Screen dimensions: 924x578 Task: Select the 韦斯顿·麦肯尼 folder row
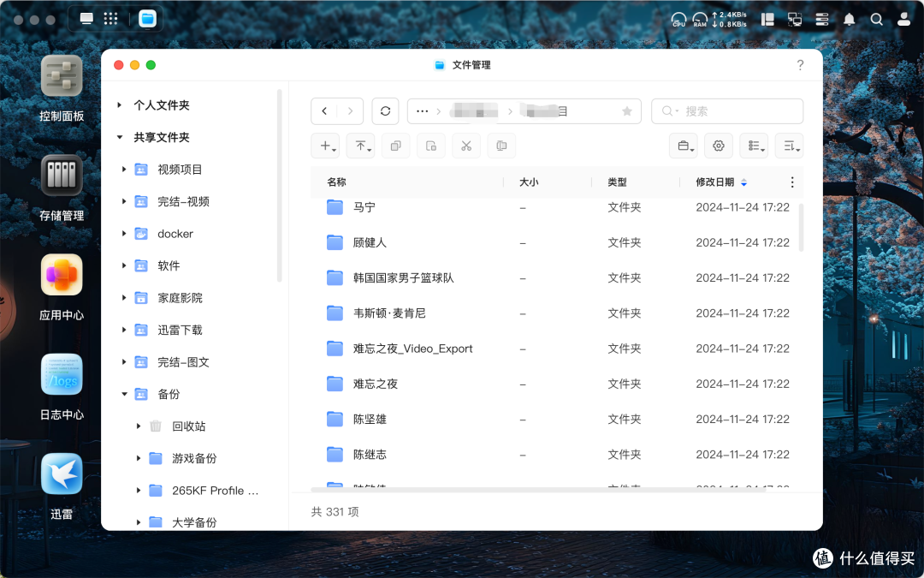557,313
